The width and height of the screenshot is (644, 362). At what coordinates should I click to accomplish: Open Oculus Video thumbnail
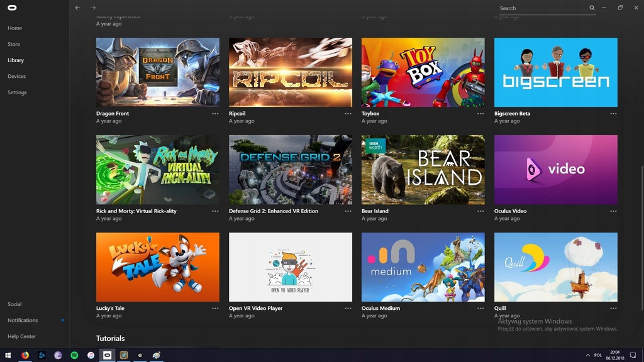coord(556,170)
